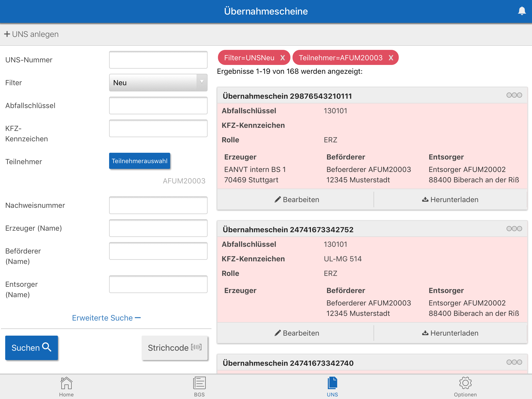532x399 pixels.
Task: Open the Filter dropdown showing Neu
Action: [x=158, y=83]
